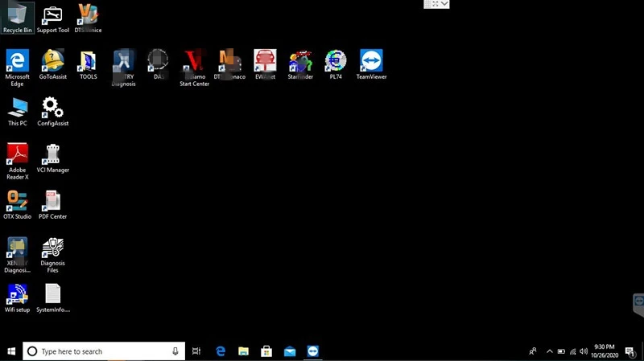Expand the remote session toolbar chevron
The image size is (644, 361).
coord(445,4)
